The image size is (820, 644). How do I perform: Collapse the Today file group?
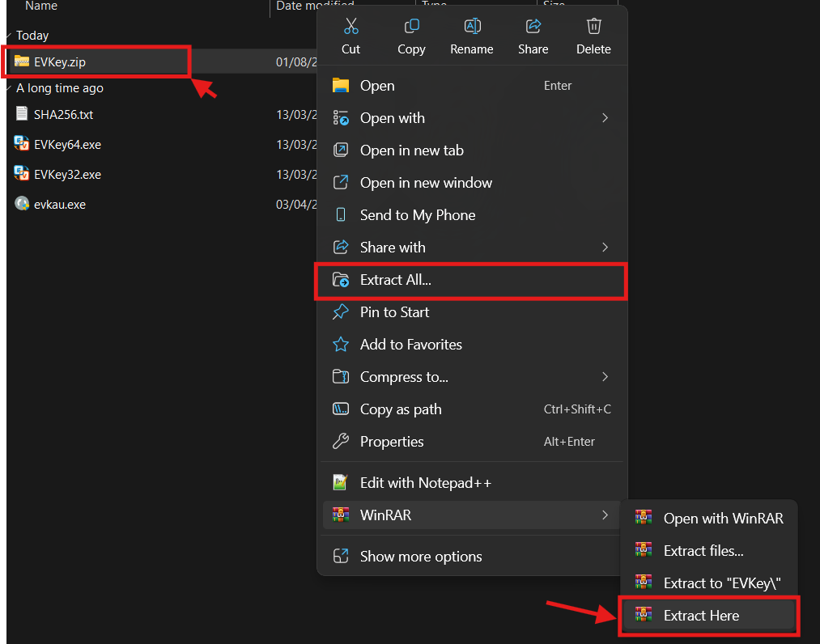pyautogui.click(x=8, y=36)
